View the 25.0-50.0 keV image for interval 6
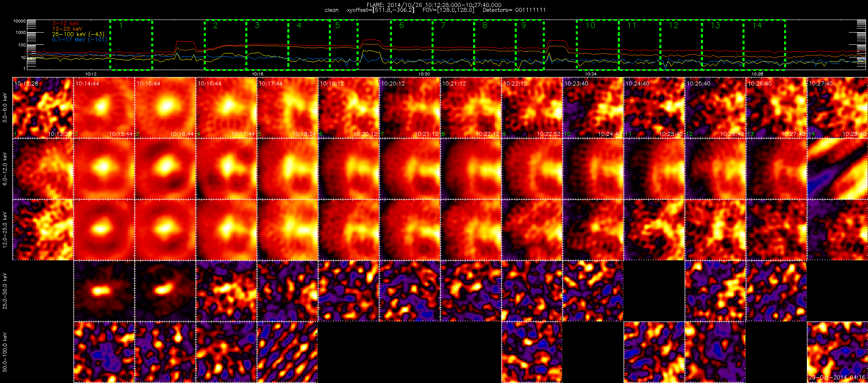Screen dimensions: 868x383 coord(348,291)
